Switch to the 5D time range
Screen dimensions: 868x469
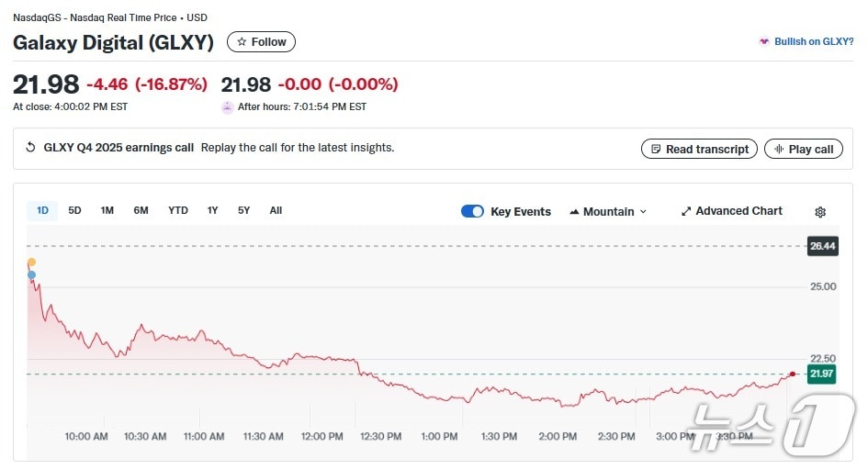click(75, 211)
